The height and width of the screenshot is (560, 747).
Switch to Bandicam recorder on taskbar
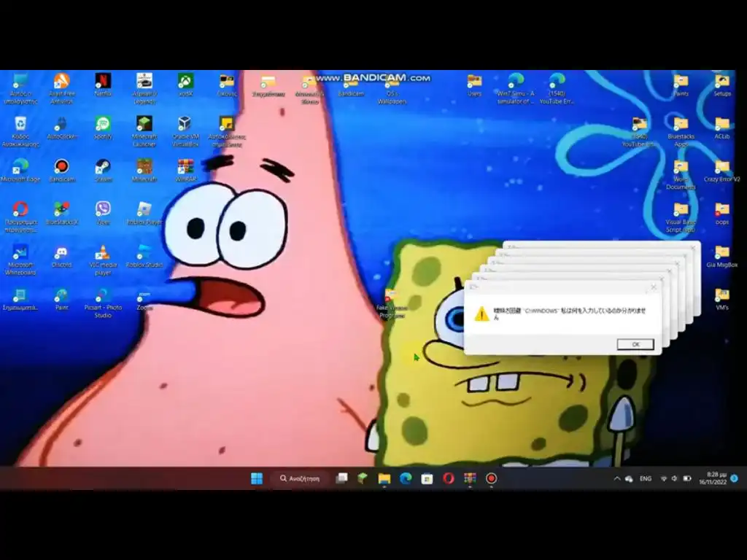click(491, 478)
